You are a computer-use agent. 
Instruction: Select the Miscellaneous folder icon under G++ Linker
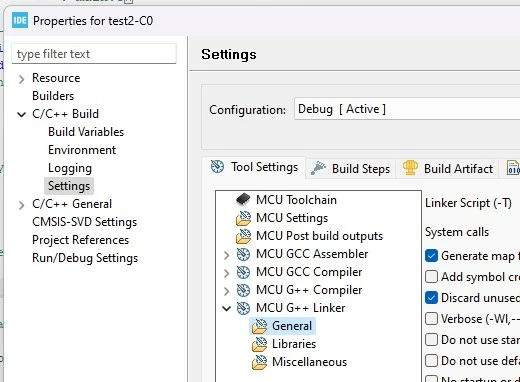tap(259, 362)
